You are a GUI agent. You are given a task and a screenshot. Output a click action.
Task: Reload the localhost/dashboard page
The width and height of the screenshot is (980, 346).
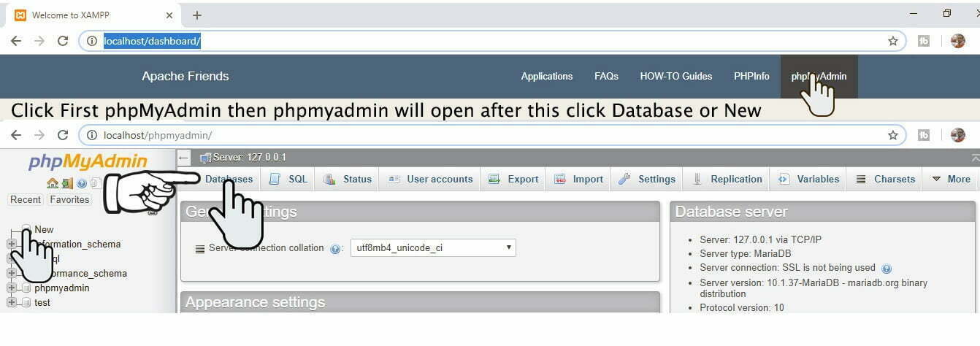(x=63, y=41)
